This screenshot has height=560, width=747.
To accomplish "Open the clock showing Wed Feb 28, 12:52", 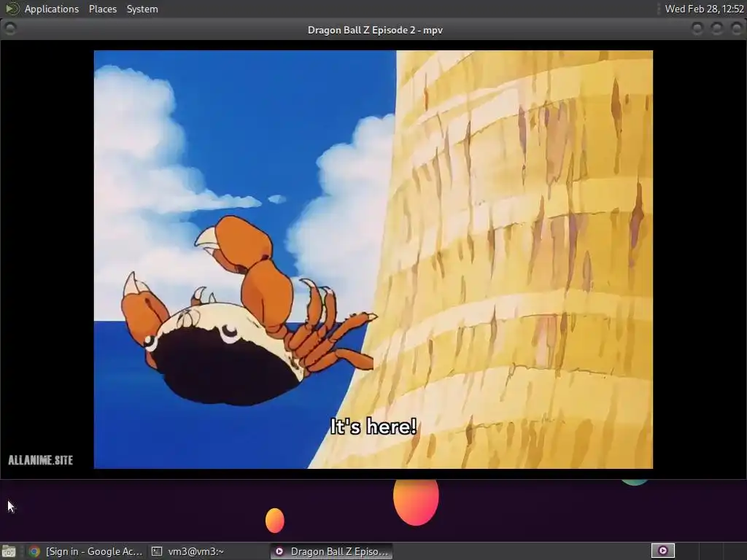I will click(x=704, y=9).
